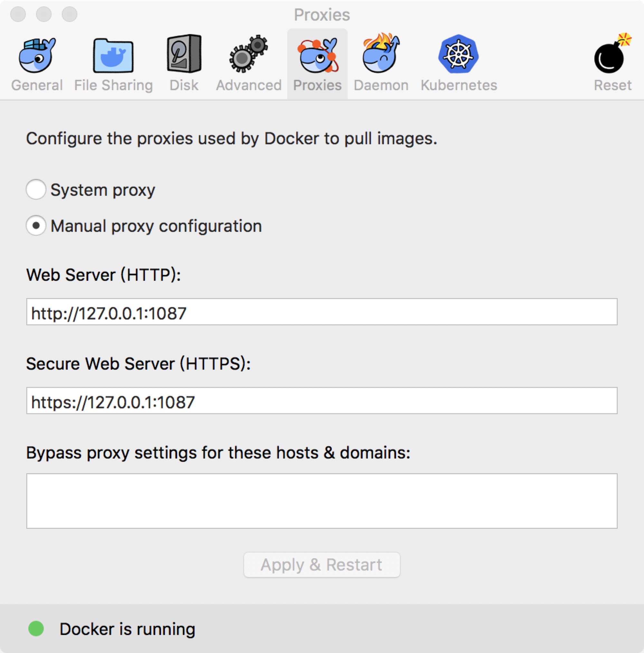This screenshot has width=644, height=653.
Task: Click the "Configure the proxies used by Docker" text
Action: tap(232, 139)
